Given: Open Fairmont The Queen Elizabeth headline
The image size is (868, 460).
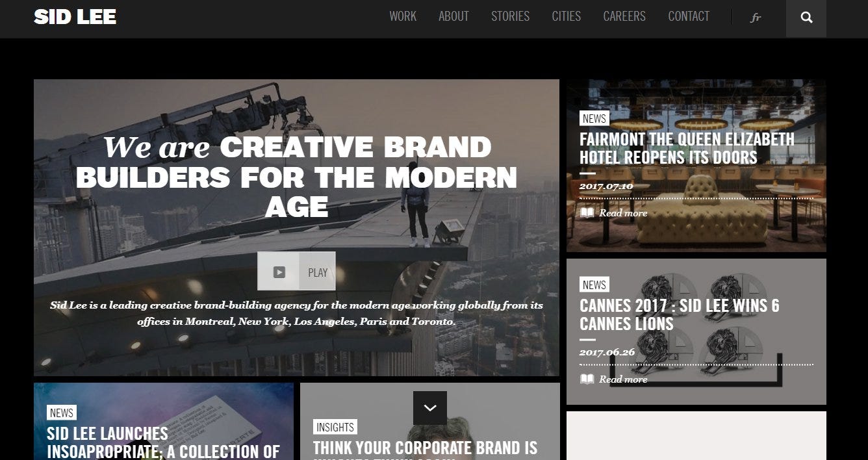Looking at the screenshot, I should tap(687, 148).
